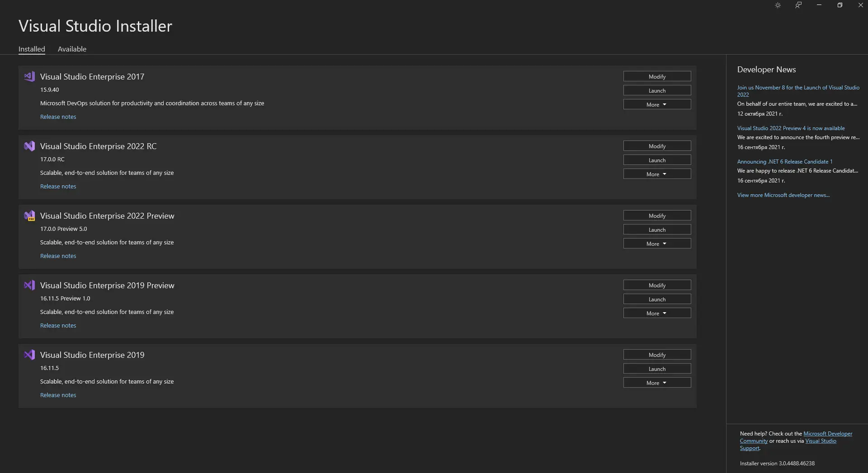Click the Microsoft DevOps solution description
868x473 pixels.
click(x=152, y=103)
